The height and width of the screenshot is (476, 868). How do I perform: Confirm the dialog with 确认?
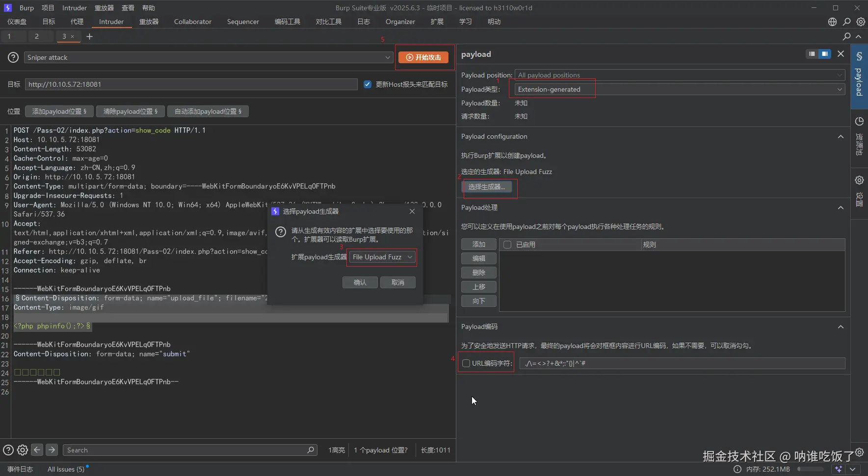tap(360, 282)
